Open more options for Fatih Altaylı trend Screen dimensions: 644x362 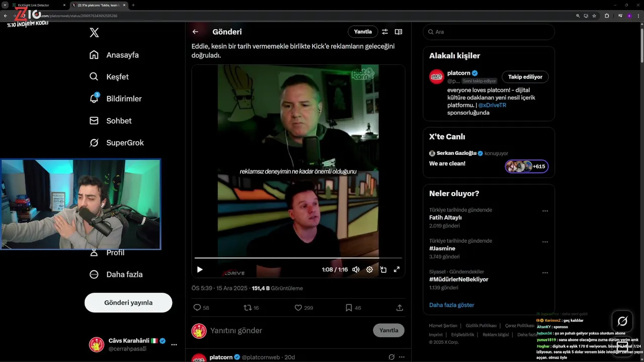[x=545, y=211]
